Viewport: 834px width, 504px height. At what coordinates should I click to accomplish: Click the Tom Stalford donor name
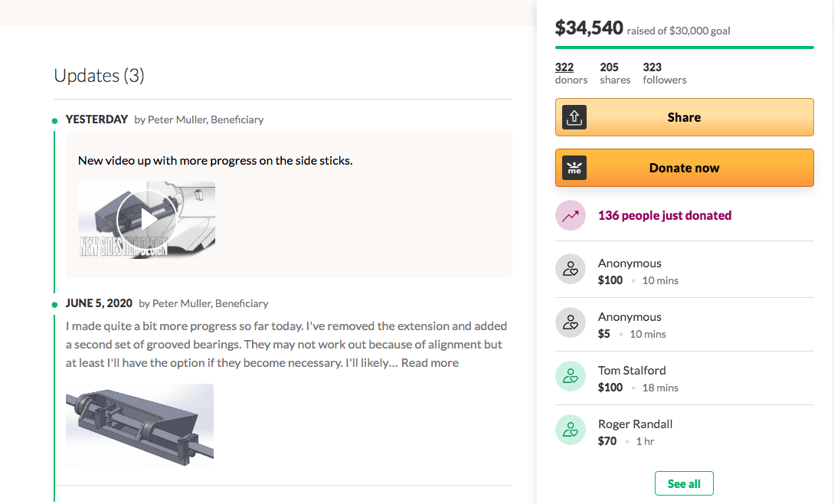pos(633,371)
